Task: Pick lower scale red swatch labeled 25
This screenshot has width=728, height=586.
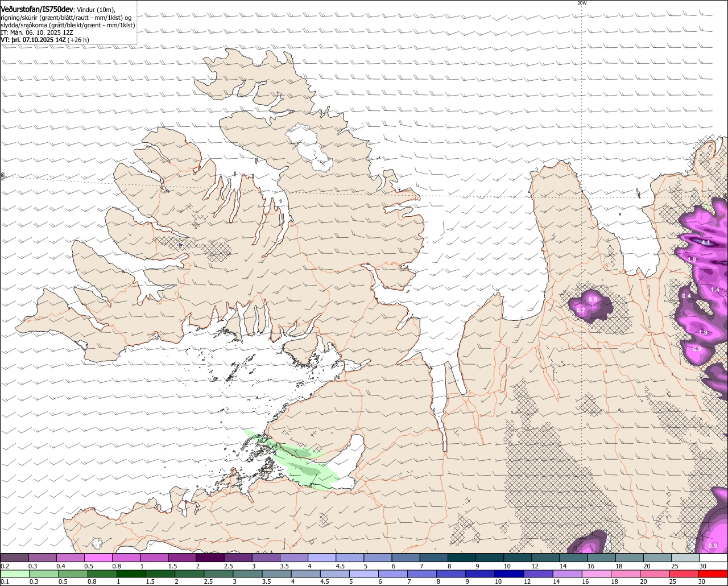Action: pyautogui.click(x=682, y=573)
